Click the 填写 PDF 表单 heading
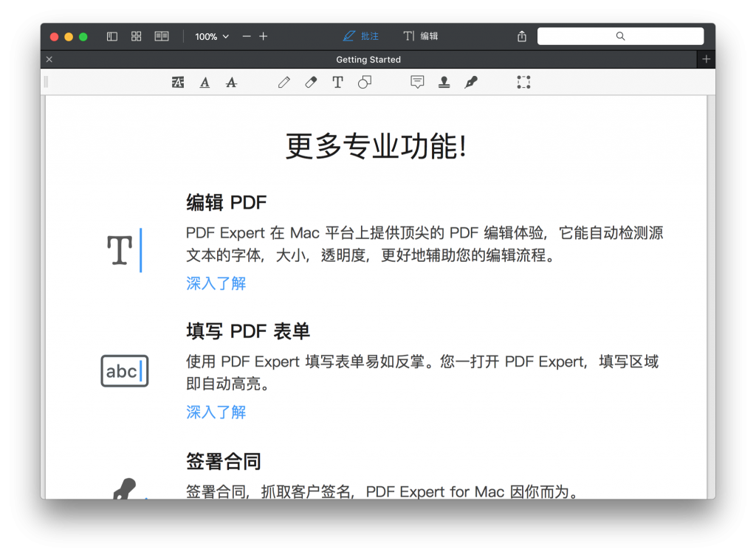The image size is (756, 557). (248, 331)
